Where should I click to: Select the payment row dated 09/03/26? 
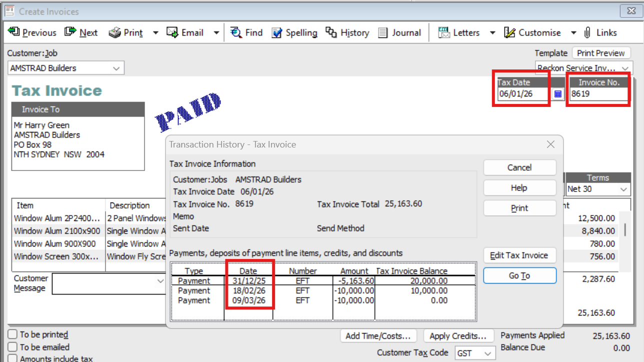pos(323,300)
